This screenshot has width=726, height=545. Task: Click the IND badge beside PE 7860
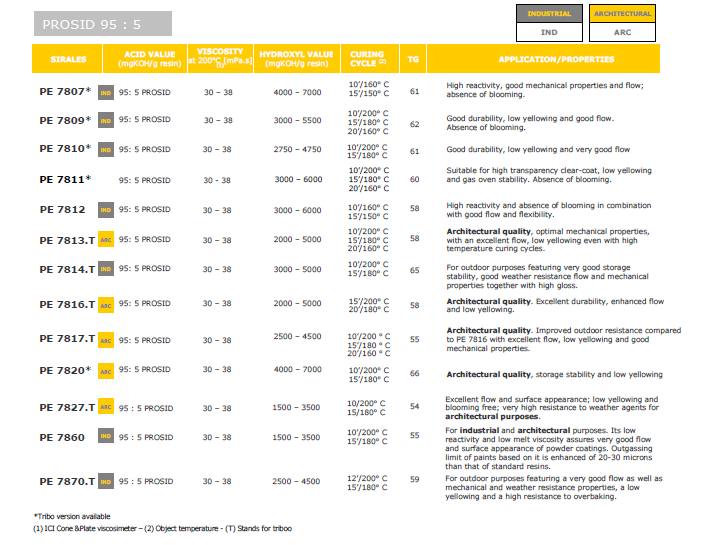coord(106,437)
